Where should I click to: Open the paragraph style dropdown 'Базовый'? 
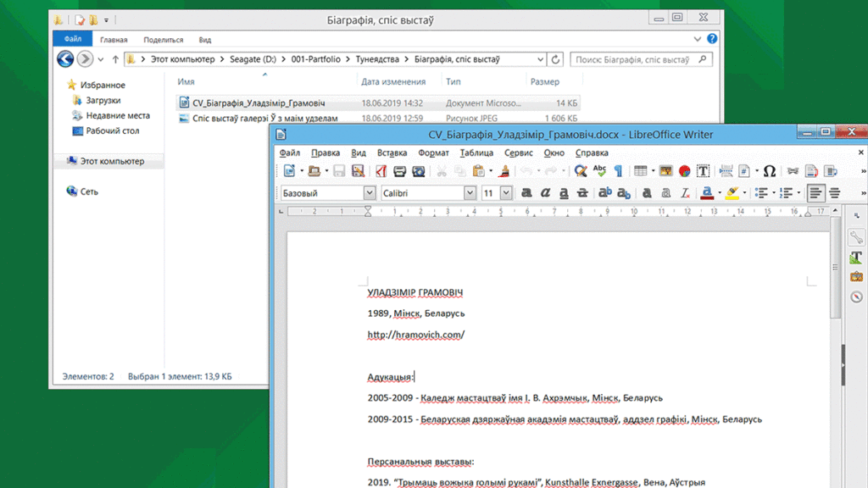coord(370,192)
